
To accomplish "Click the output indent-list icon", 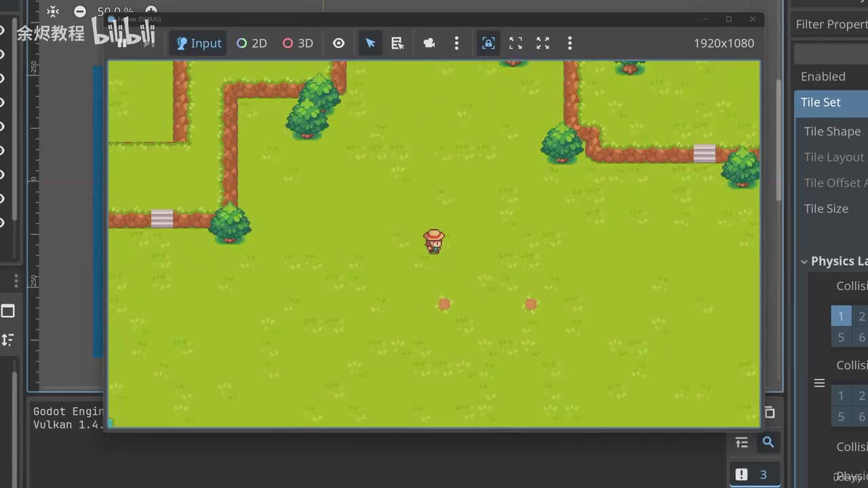I will [x=742, y=442].
